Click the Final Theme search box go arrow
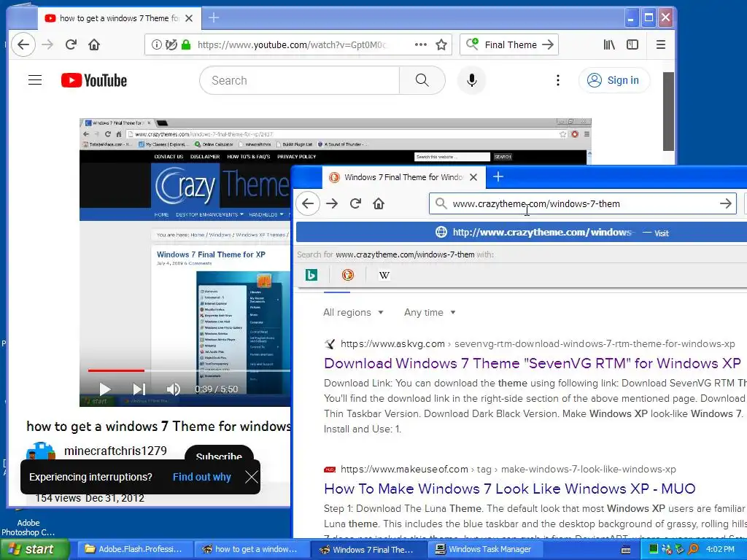The height and width of the screenshot is (560, 747). click(x=548, y=44)
